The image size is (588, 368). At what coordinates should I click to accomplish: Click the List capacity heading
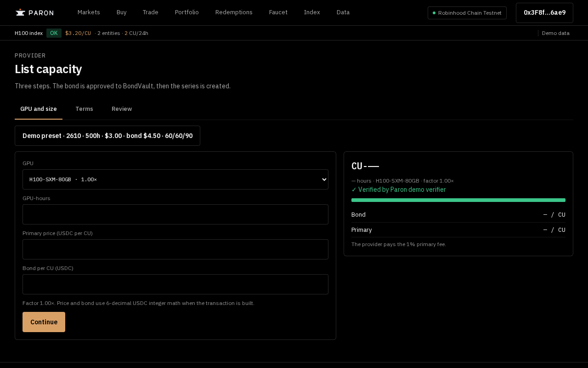[x=48, y=69]
